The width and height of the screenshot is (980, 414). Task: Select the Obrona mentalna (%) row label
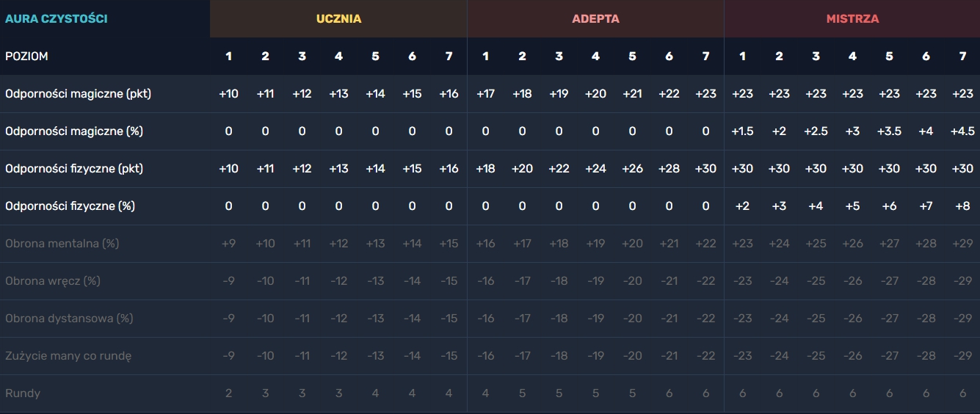(62, 244)
